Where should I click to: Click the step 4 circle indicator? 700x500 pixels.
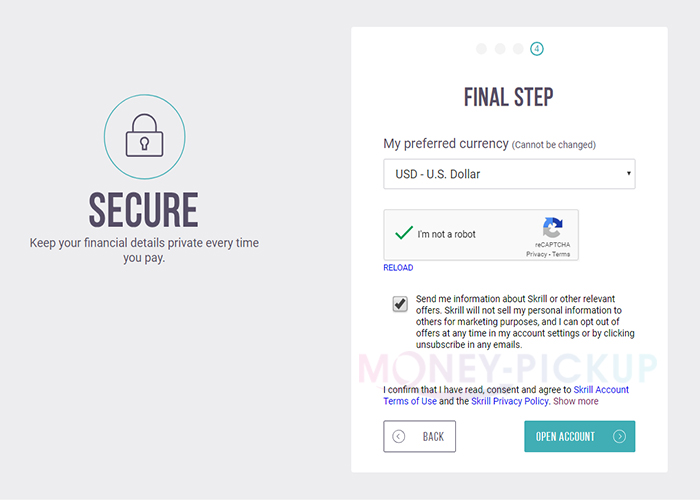click(537, 48)
